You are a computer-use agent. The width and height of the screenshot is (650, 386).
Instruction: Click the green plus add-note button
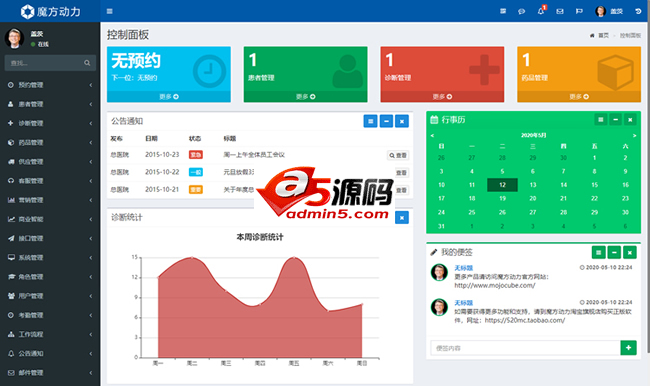(628, 347)
